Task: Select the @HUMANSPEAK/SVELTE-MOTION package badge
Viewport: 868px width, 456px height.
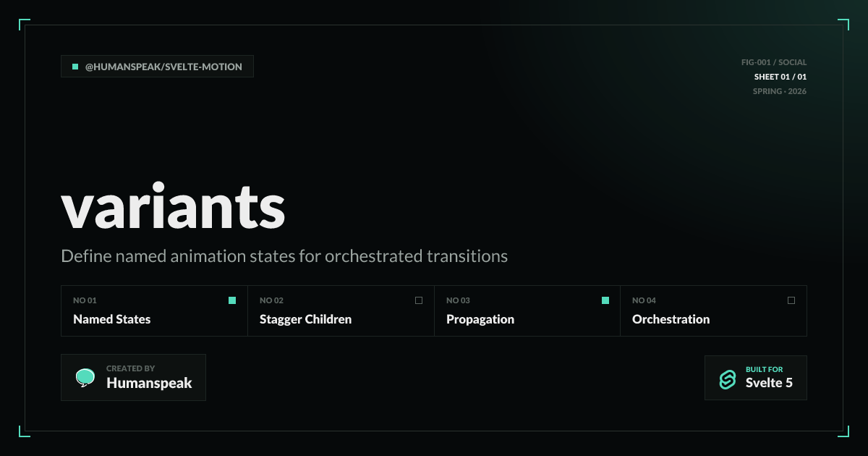Action: pos(158,67)
